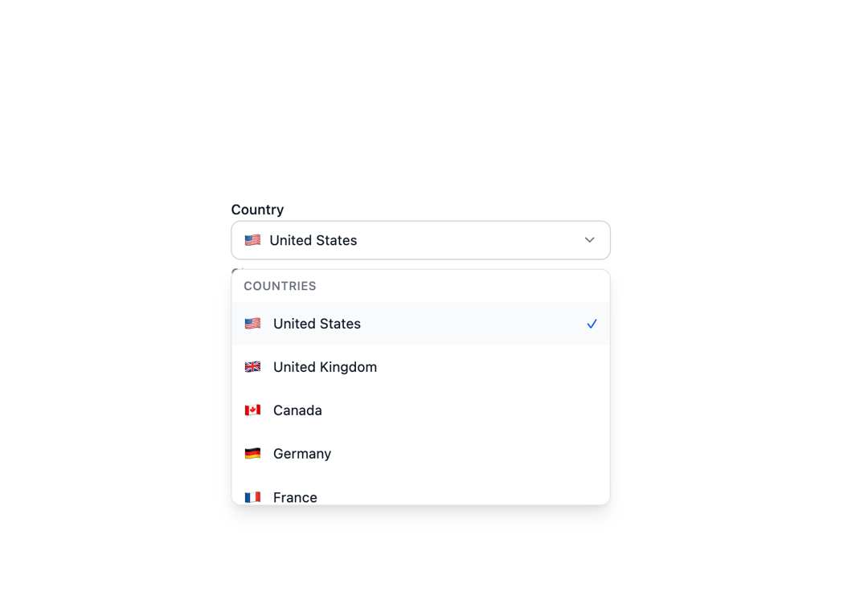This screenshot has width=868, height=612.
Task: Choose United Kingdom from the countries list
Action: [420, 367]
